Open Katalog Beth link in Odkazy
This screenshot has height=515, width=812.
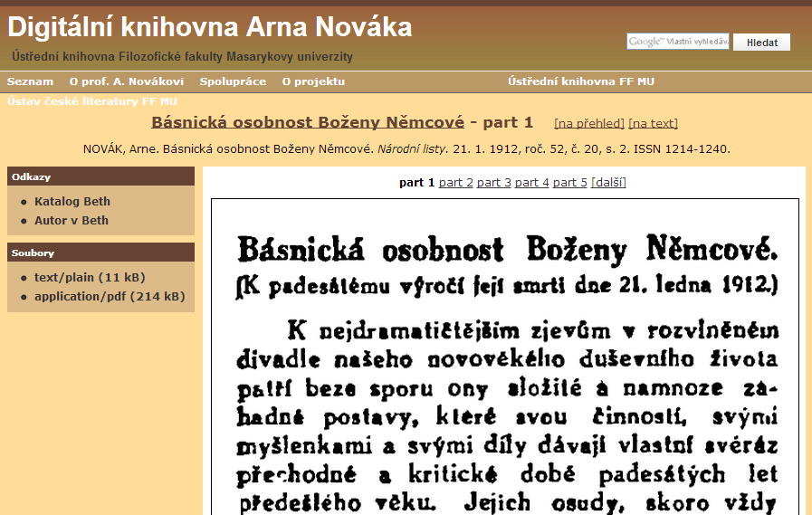pos(72,201)
